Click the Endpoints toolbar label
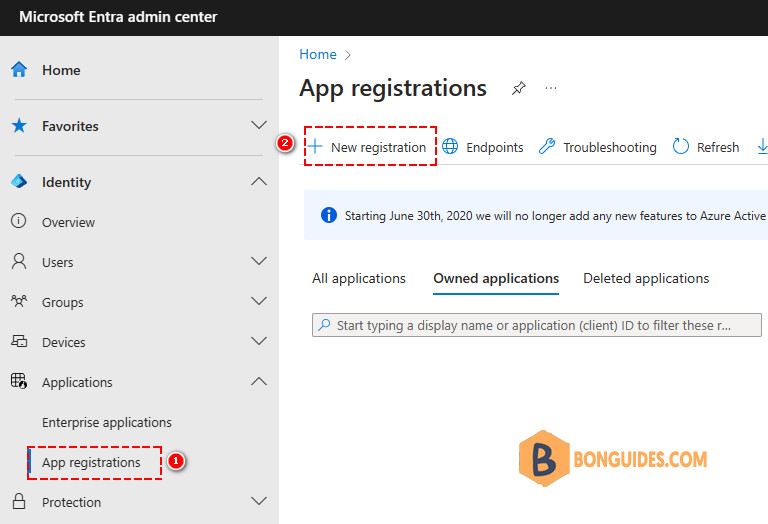This screenshot has height=524, width=768. click(x=495, y=147)
